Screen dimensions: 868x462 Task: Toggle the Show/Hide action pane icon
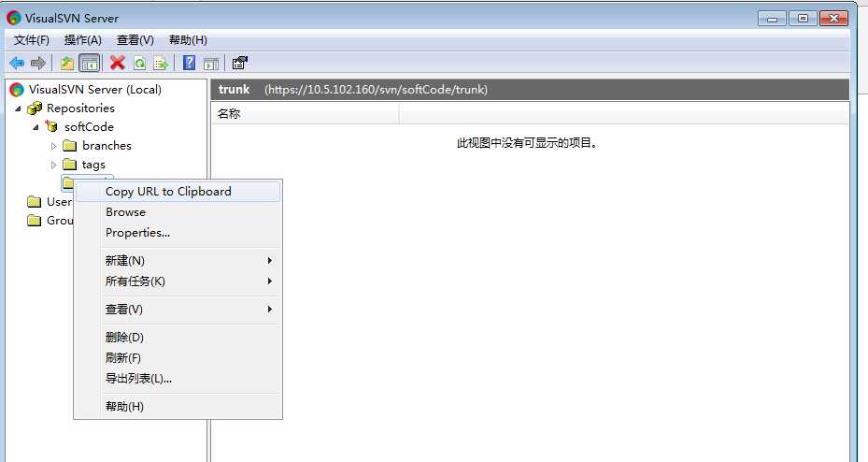click(x=211, y=64)
